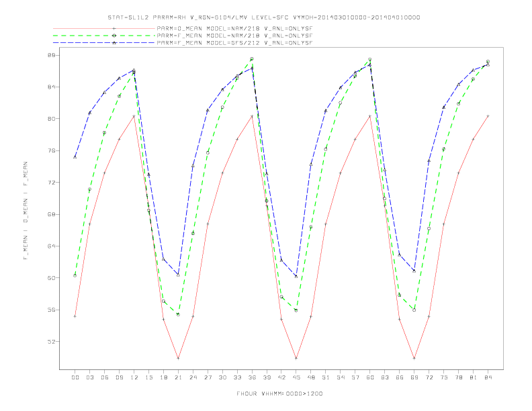The image size is (532, 411).
Task: Click the x-axis tick label 24
Action: [193, 377]
